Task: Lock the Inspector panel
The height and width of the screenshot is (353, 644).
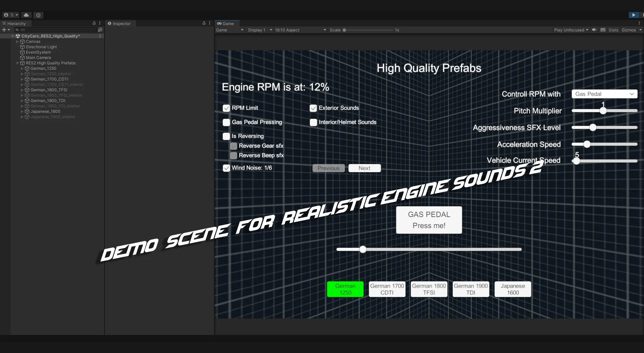Action: 204,23
